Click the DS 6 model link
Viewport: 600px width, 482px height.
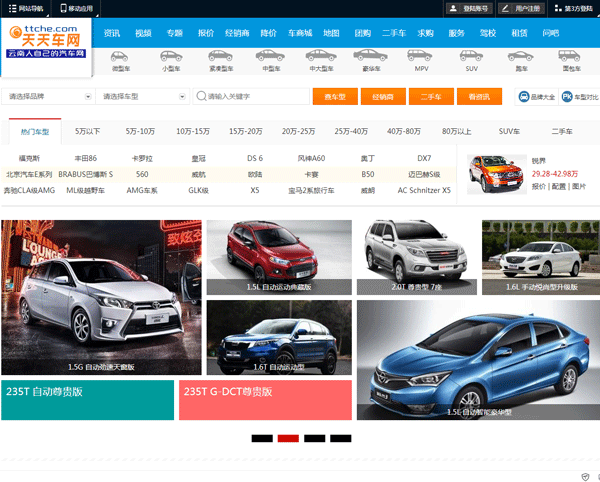[x=255, y=158]
